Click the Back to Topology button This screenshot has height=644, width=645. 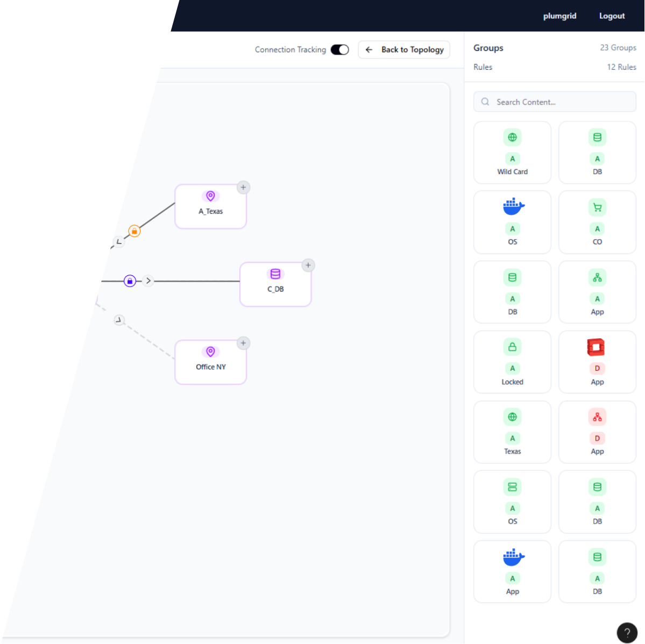[x=404, y=49]
